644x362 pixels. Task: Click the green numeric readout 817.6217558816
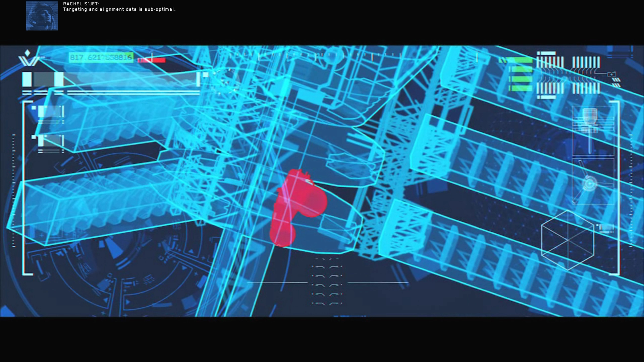101,58
